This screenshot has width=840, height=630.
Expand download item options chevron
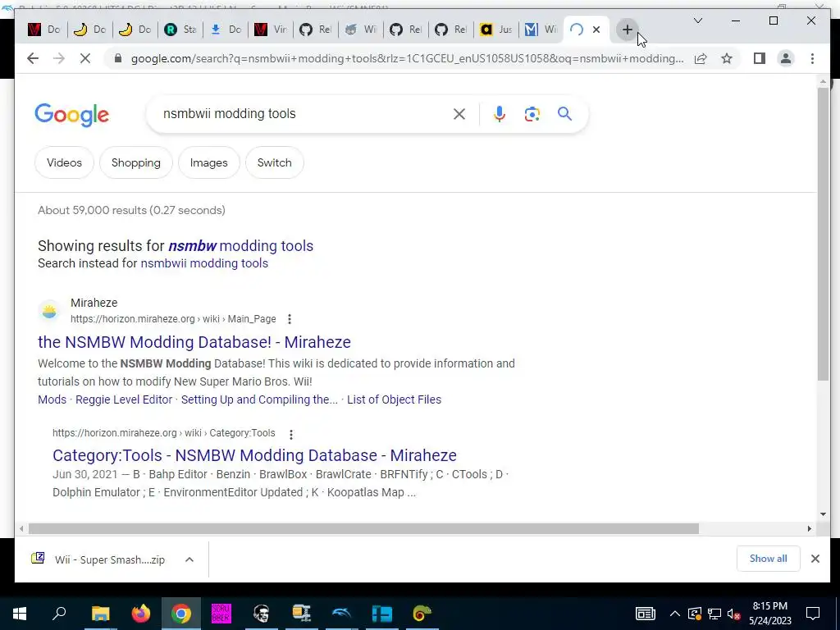tap(189, 559)
